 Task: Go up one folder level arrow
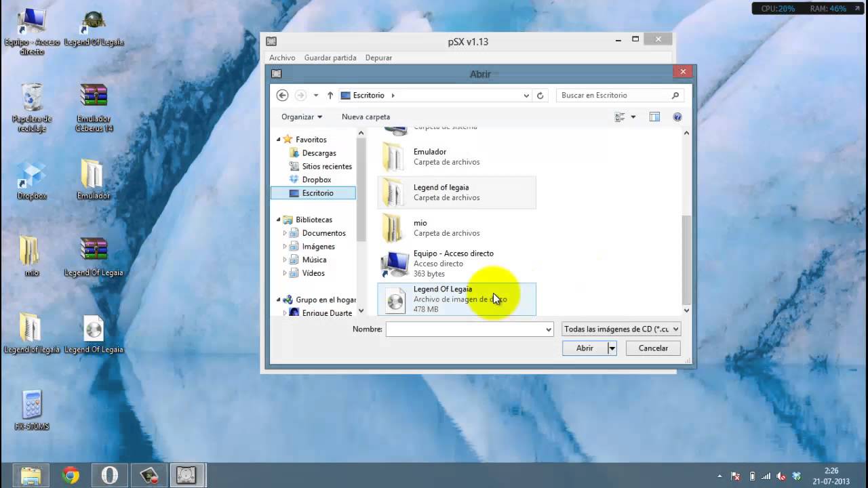[330, 96]
